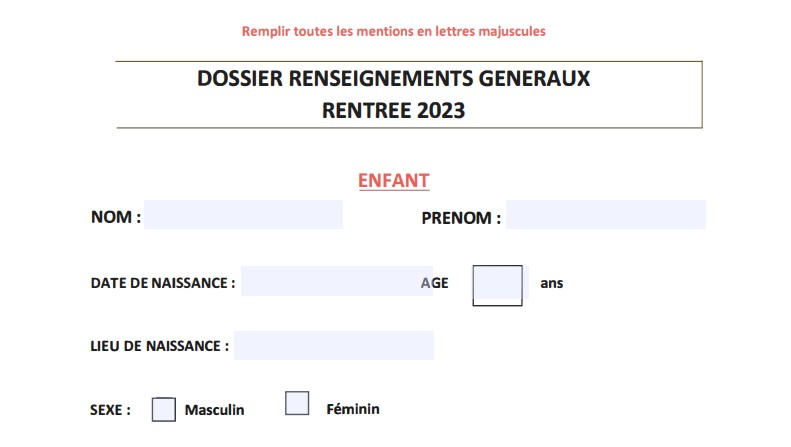Click the Féminin label text
791x447 pixels.
pyautogui.click(x=353, y=409)
